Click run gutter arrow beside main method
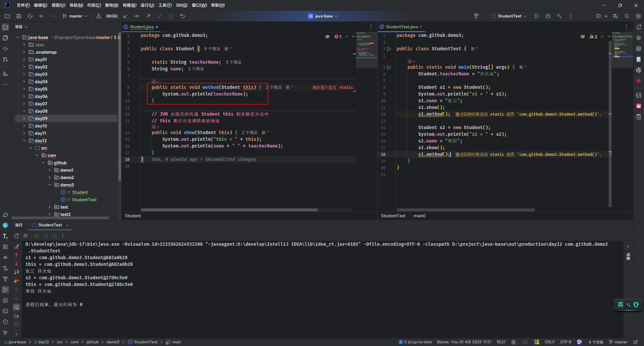This screenshot has width=644, height=346. coord(389,67)
